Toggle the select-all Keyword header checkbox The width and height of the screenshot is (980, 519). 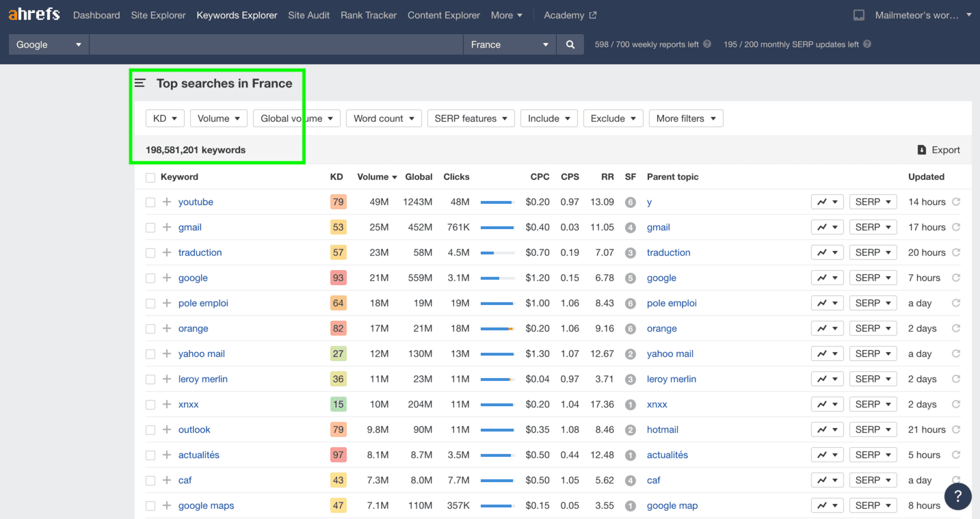(150, 177)
